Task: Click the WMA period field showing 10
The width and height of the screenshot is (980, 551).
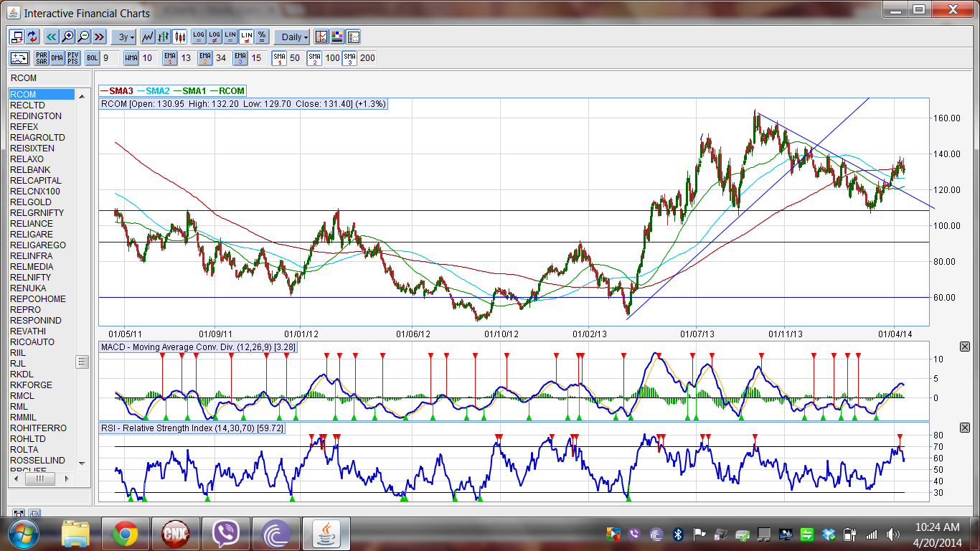Action: pos(149,58)
